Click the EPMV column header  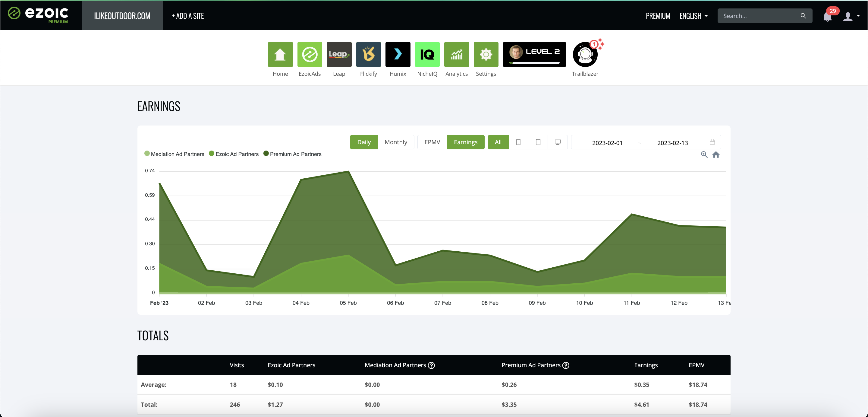click(x=696, y=365)
